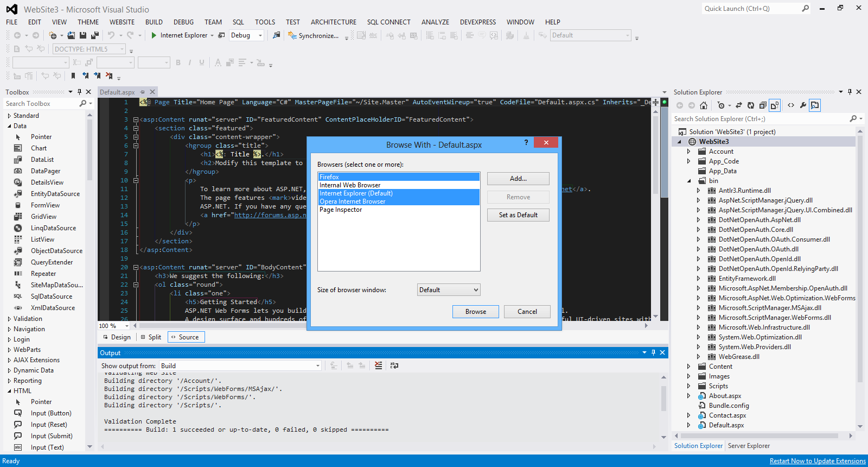Pin the Toolbox panel with auto-hide icon
This screenshot has height=467, width=868.
[80, 92]
